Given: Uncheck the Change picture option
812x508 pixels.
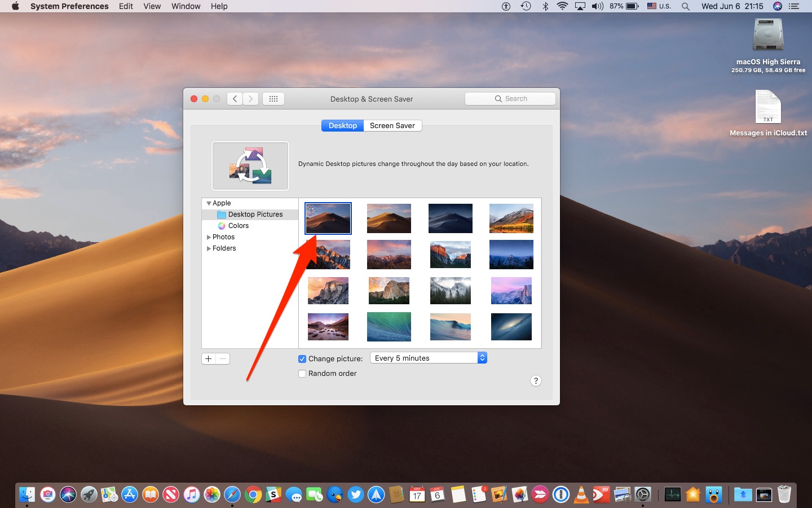Looking at the screenshot, I should click(x=302, y=358).
